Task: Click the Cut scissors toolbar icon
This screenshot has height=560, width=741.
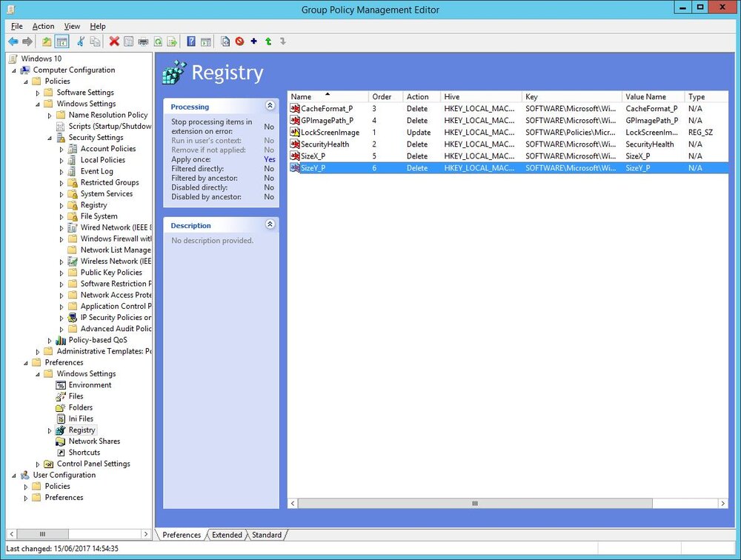Action: (81, 41)
